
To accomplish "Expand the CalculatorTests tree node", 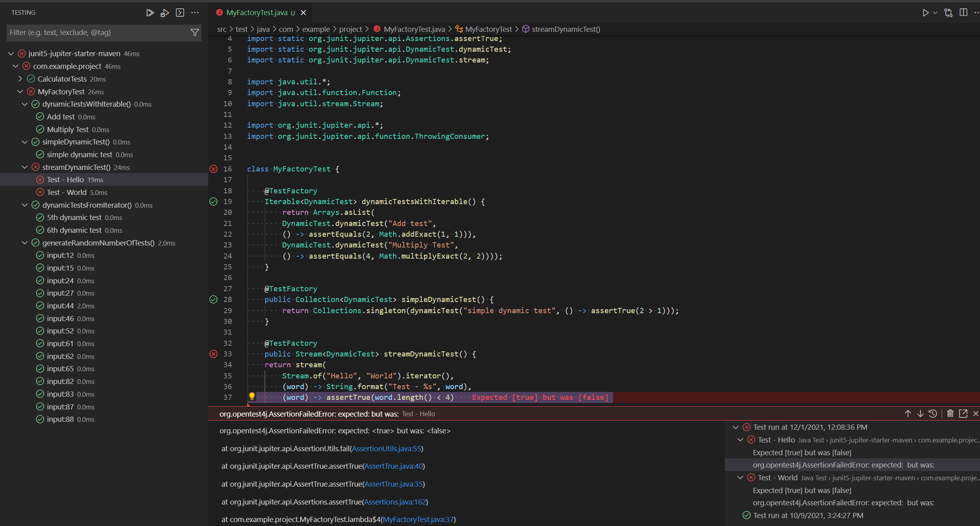I will point(20,79).
